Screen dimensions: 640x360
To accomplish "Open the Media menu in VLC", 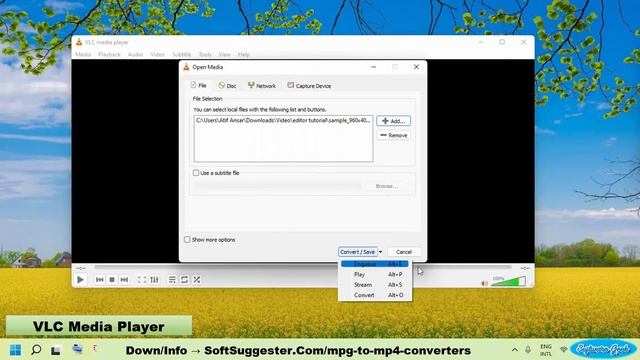I will [83, 54].
